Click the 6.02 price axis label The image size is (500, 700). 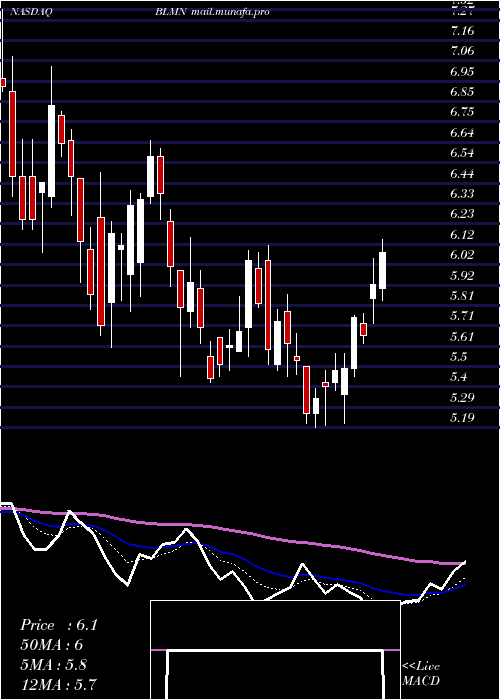462,254
